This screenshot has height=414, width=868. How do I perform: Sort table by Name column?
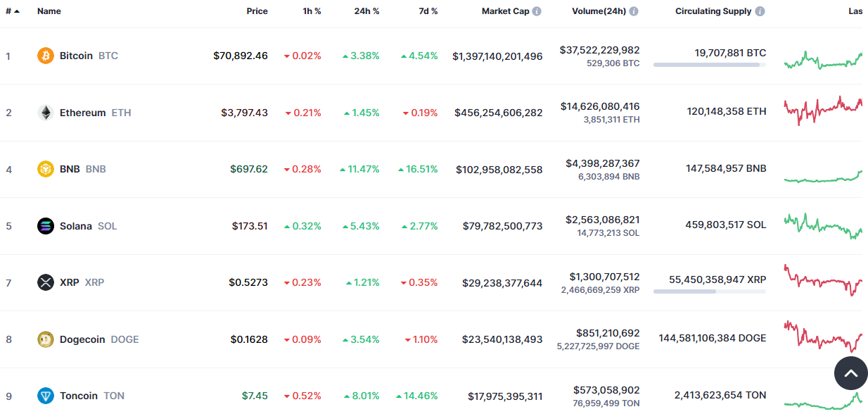(x=49, y=11)
